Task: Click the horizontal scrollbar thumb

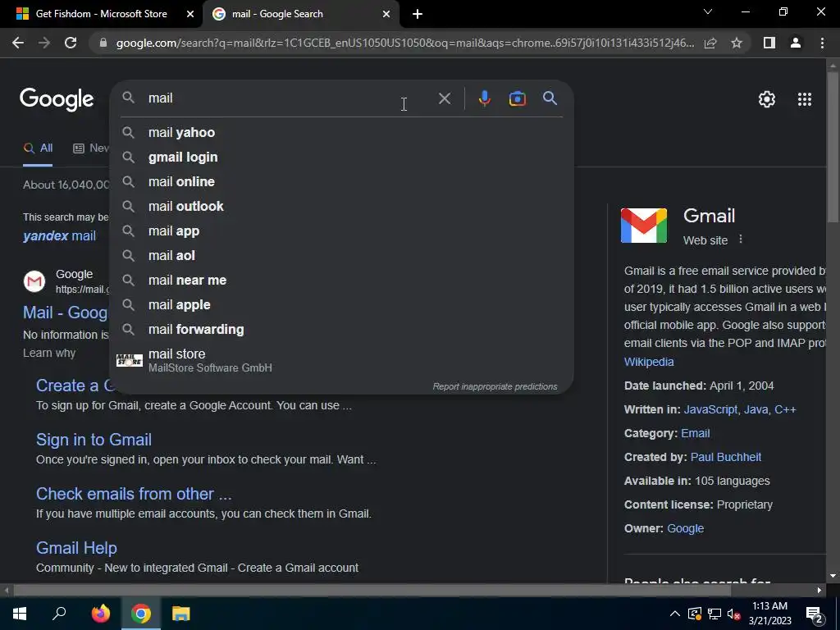Action: (x=372, y=591)
